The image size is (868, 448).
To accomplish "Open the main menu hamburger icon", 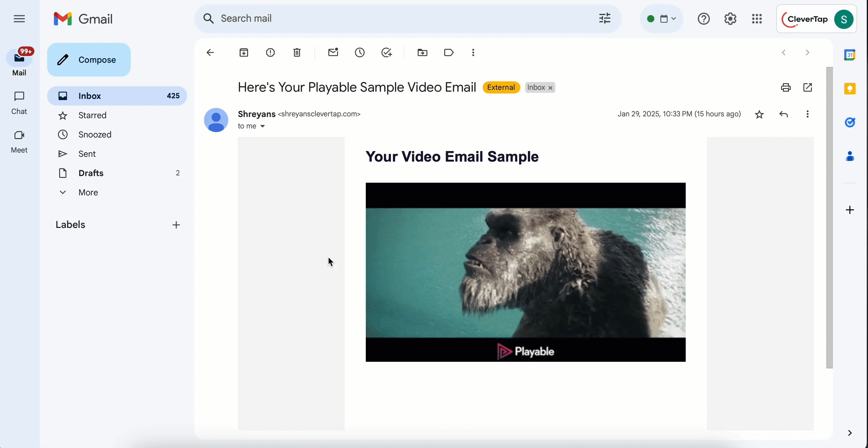I will pos(19,19).
